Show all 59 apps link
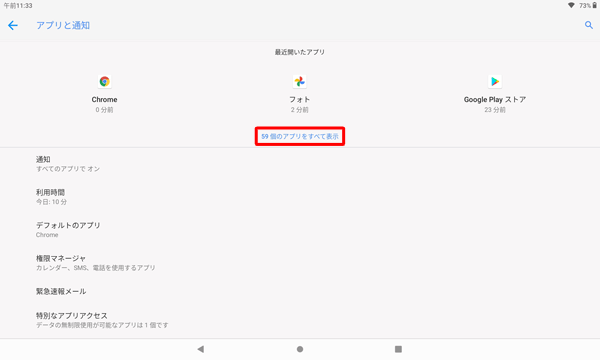Image resolution: width=600 pixels, height=360 pixels. [x=300, y=136]
